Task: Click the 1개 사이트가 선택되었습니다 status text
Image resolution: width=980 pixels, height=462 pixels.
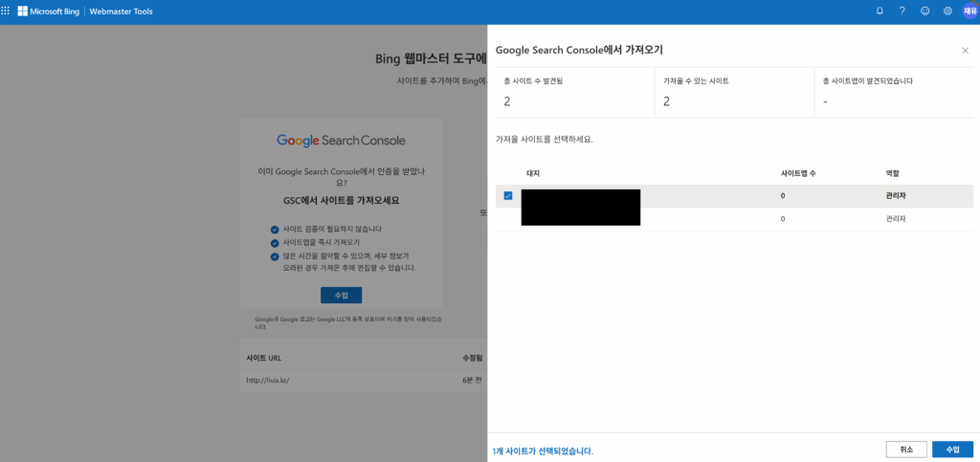Action: click(543, 451)
